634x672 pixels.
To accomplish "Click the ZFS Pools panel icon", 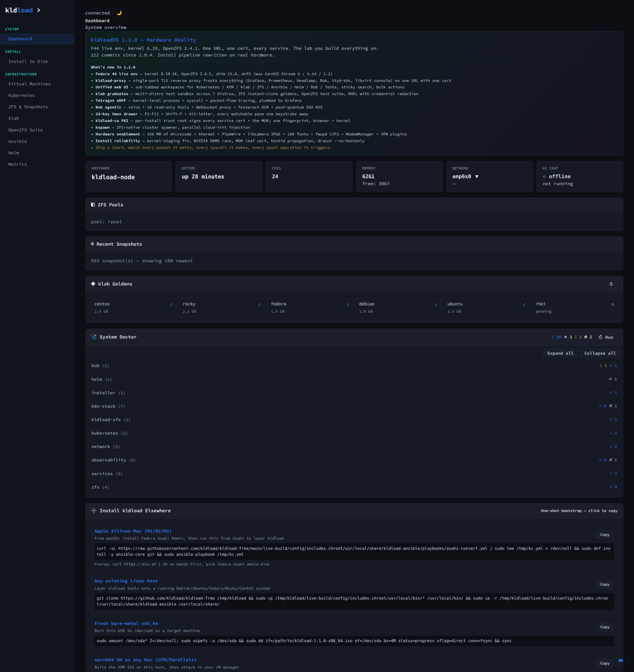I will 93,205.
